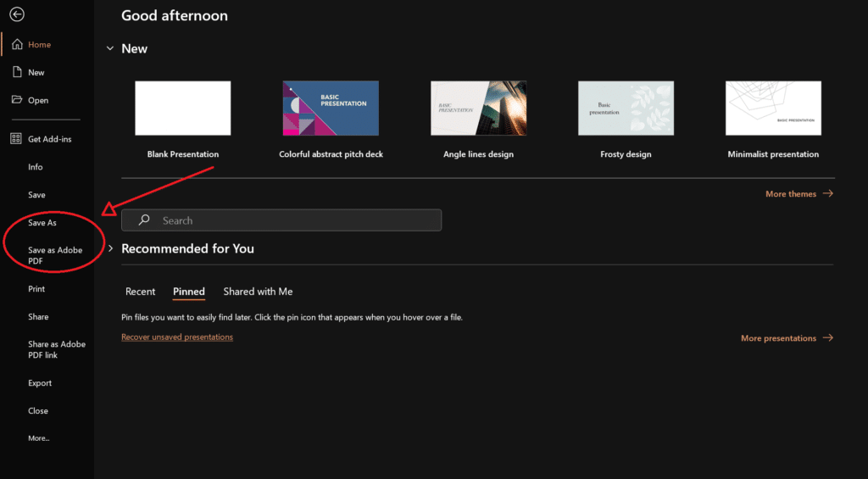Expand the Recommended for You section
The width and height of the screenshot is (868, 479).
pos(110,248)
